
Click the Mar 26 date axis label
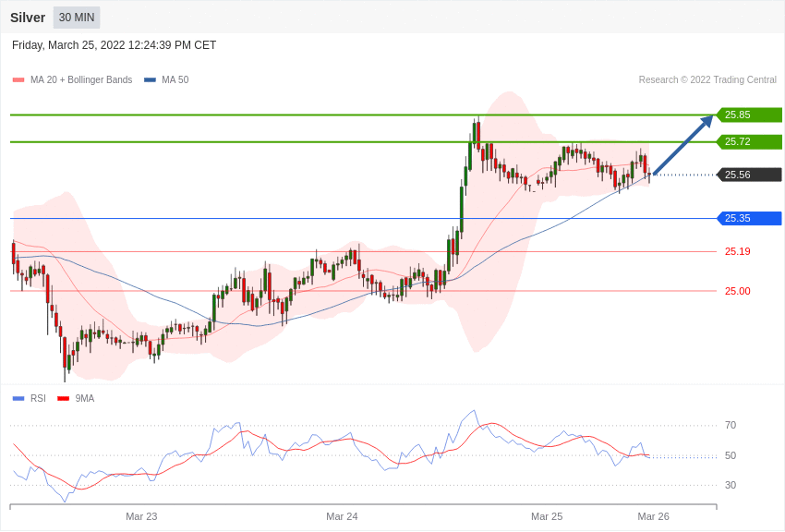click(653, 516)
